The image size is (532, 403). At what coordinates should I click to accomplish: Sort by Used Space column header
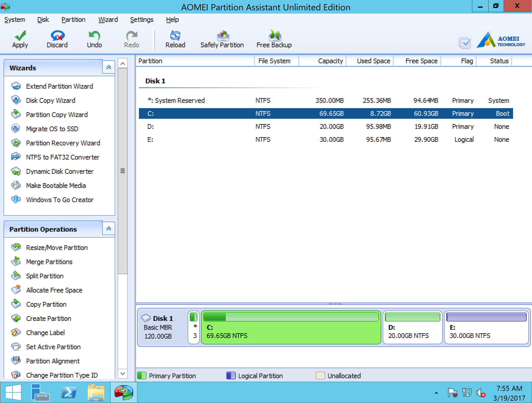[370, 61]
